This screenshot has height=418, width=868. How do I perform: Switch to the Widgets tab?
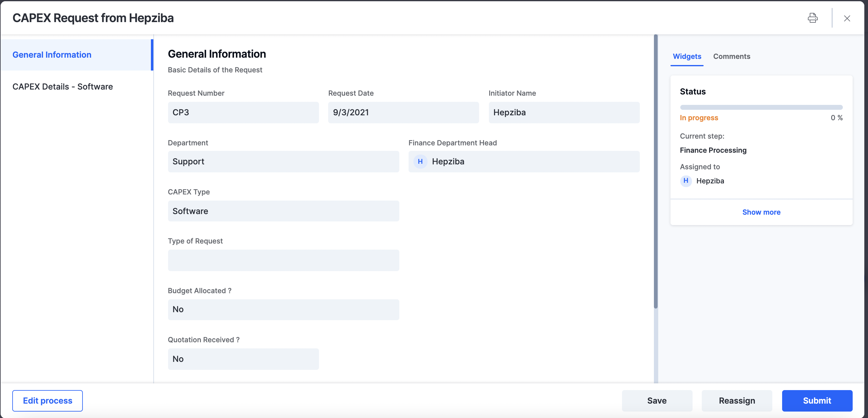(687, 56)
